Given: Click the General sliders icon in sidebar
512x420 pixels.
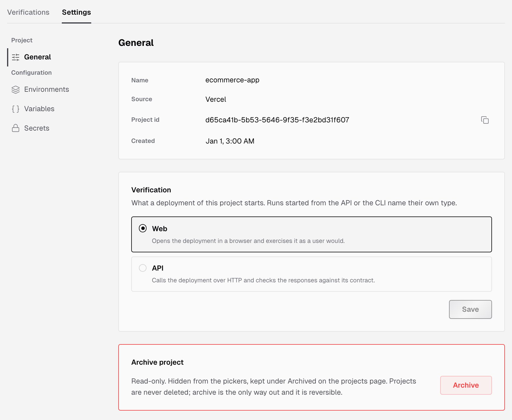Looking at the screenshot, I should pos(16,57).
